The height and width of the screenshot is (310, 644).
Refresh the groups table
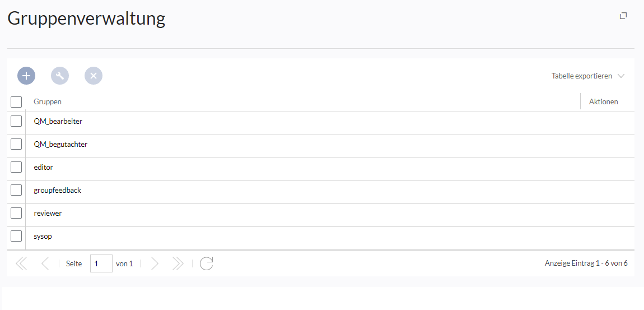pos(206,263)
